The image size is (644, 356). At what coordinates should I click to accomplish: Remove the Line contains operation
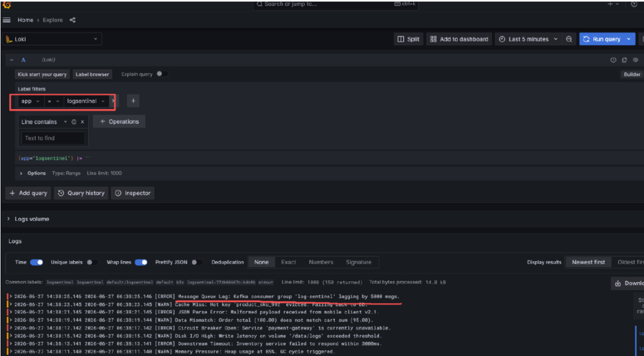click(82, 122)
